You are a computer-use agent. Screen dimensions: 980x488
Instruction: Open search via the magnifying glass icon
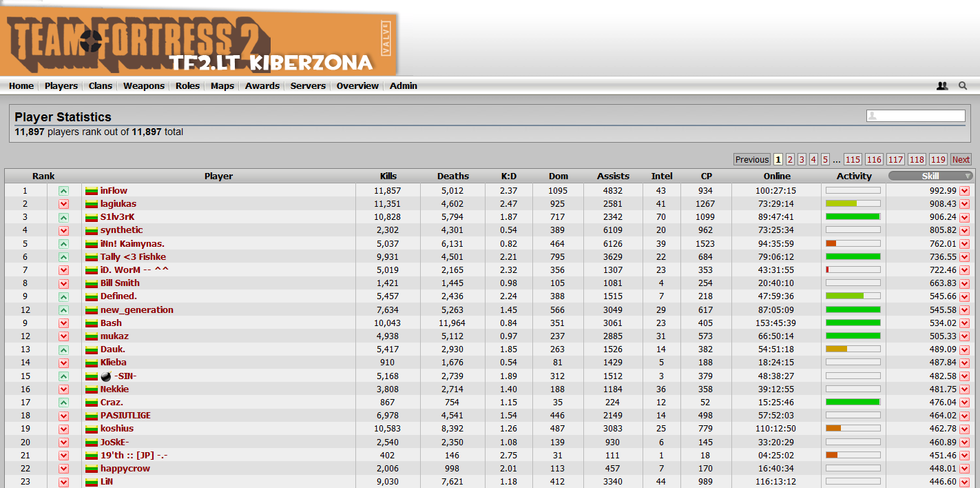click(963, 86)
